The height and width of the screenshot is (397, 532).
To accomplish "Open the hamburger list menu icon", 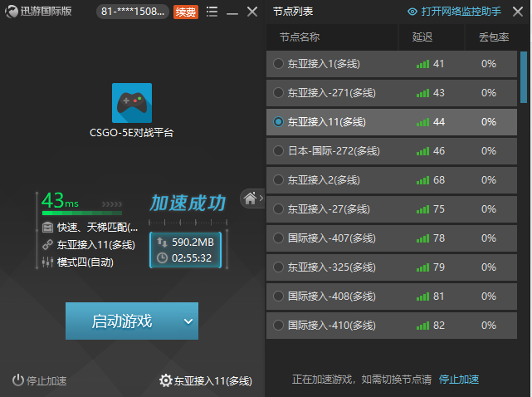I will tap(212, 12).
